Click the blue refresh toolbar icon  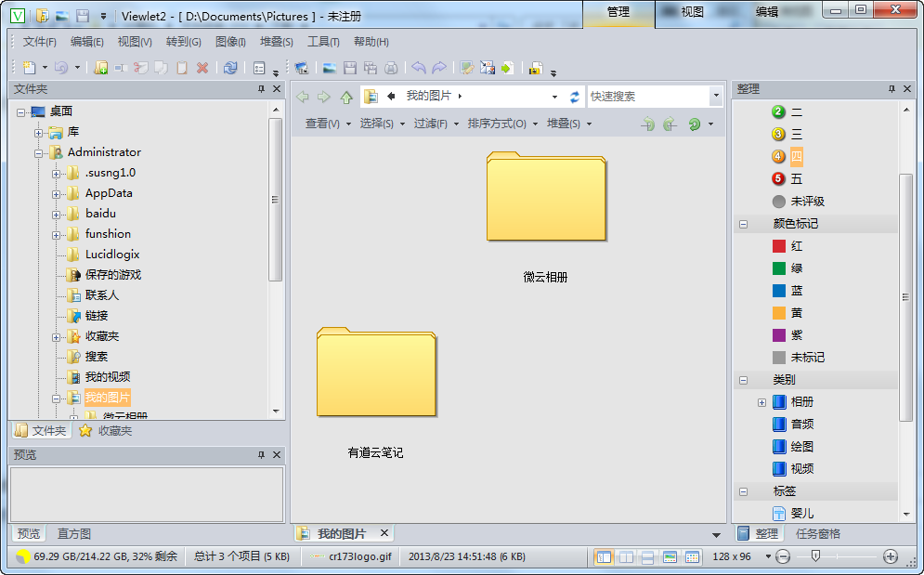tap(230, 68)
